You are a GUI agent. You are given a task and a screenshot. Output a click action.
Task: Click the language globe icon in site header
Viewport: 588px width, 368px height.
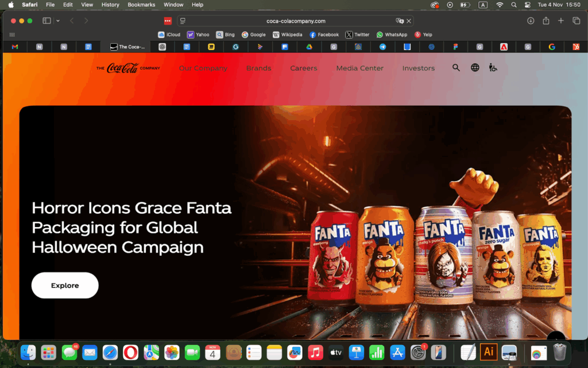tap(475, 67)
